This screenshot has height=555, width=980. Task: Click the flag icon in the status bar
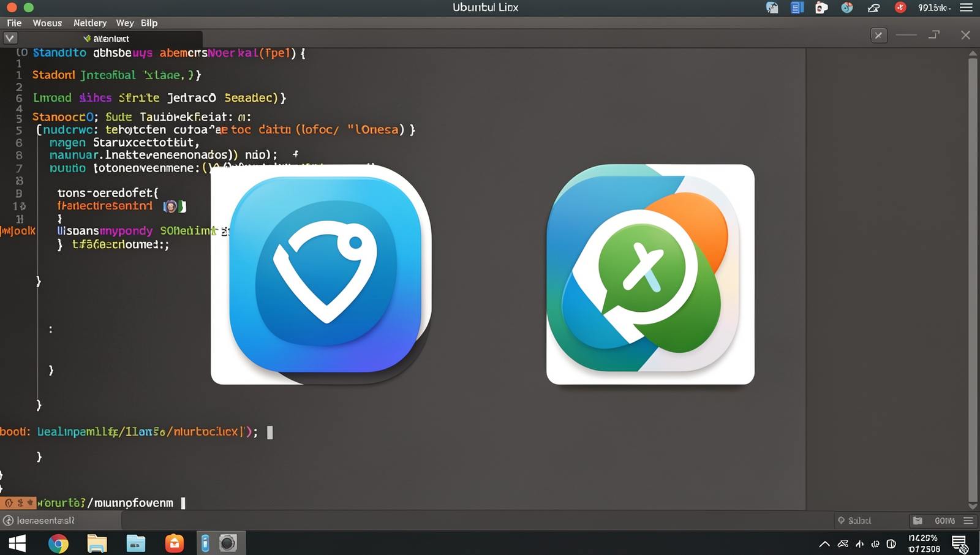click(x=918, y=521)
